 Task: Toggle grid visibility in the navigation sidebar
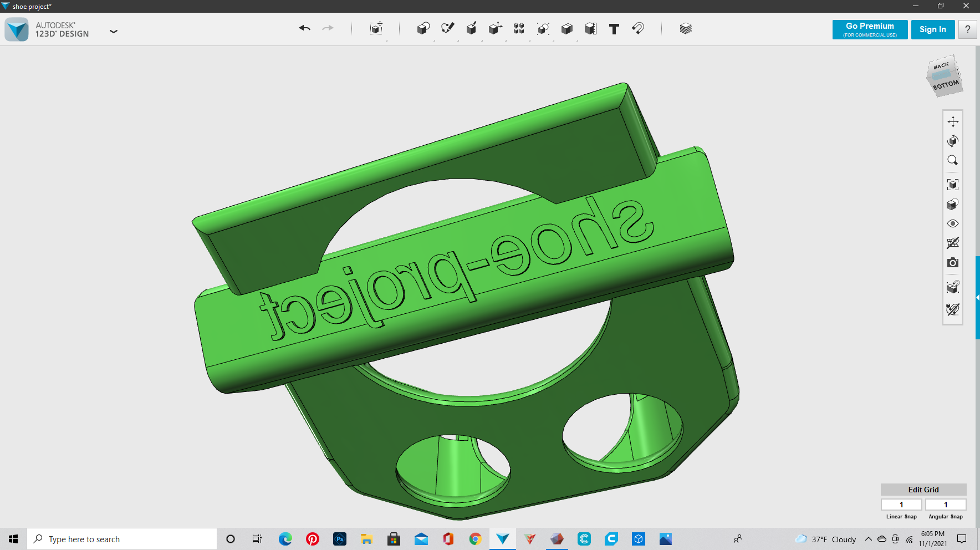pyautogui.click(x=952, y=243)
